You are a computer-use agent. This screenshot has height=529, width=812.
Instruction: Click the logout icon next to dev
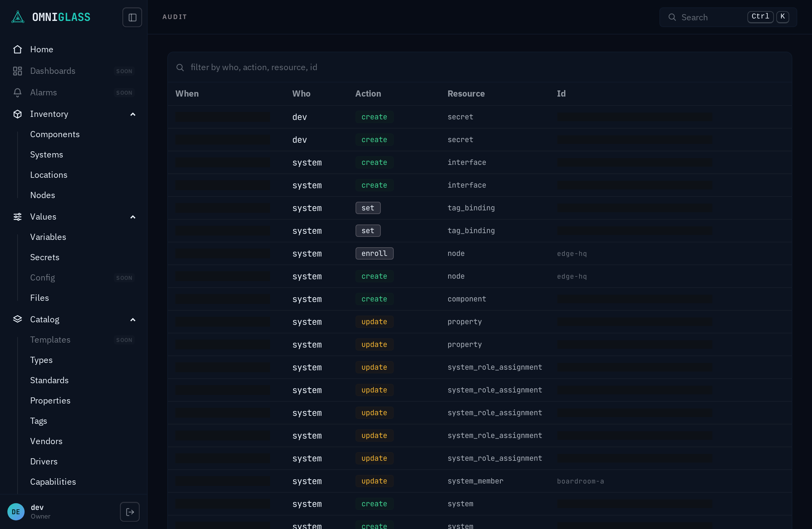(130, 511)
